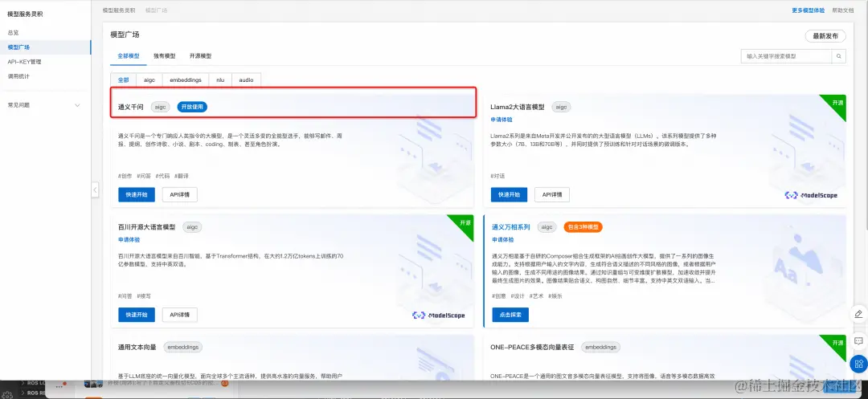The height and width of the screenshot is (399, 868).
Task: Expand the 常见问题 sidebar section
Action: (44, 105)
